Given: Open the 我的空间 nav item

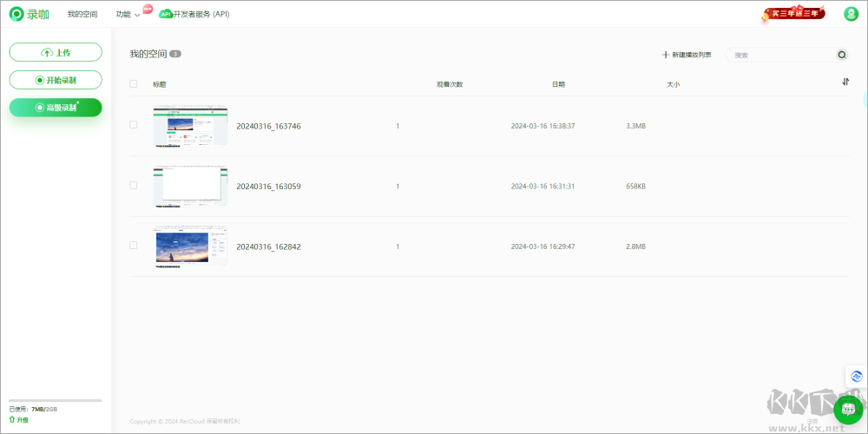Looking at the screenshot, I should (x=82, y=14).
